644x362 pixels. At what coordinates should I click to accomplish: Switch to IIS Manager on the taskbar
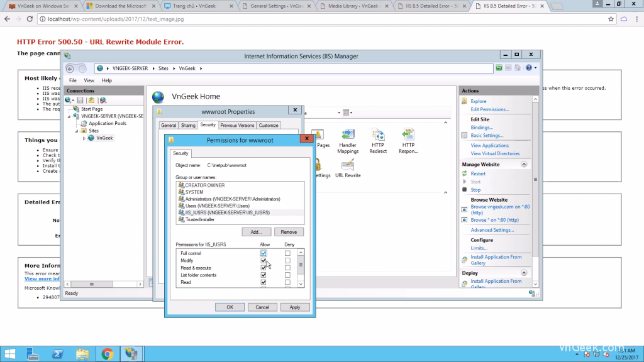click(131, 354)
